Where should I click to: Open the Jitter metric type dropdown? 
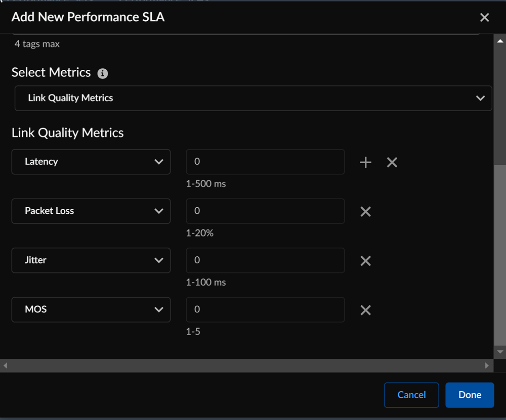click(91, 260)
